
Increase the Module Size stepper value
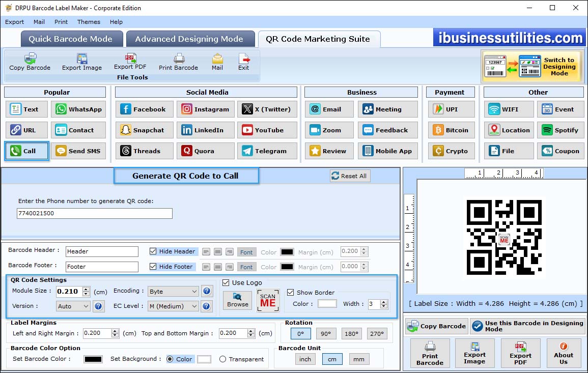86,289
